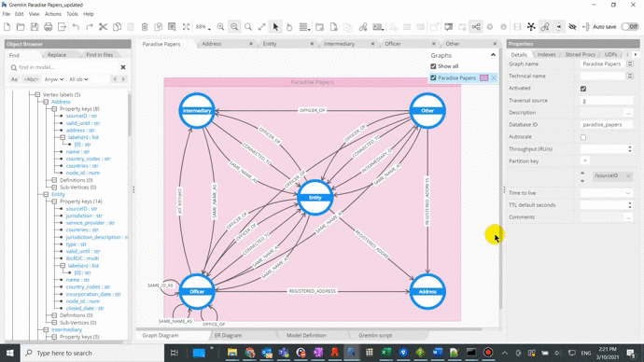Switch to the Address tab
Screen dimensions: 644x362
[212, 44]
